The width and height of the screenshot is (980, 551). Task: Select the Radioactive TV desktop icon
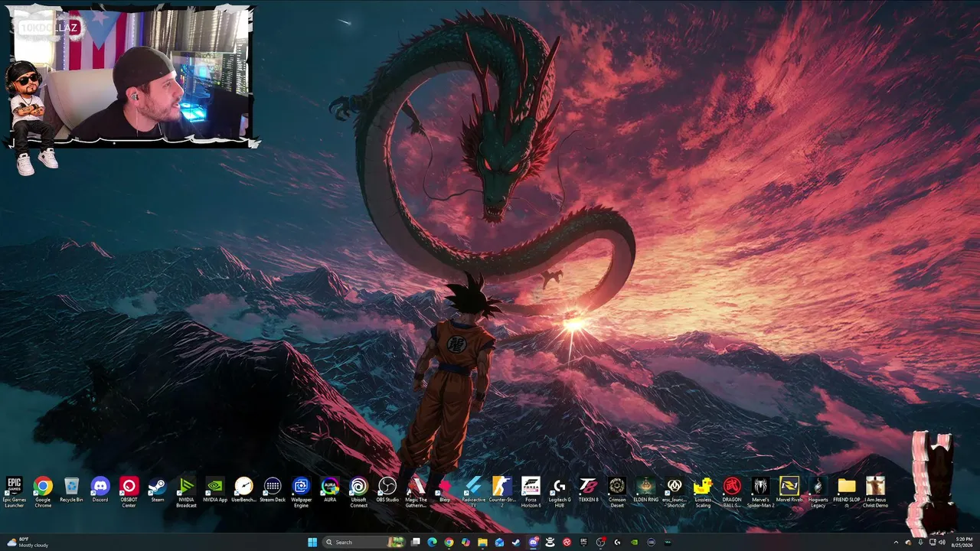(473, 491)
